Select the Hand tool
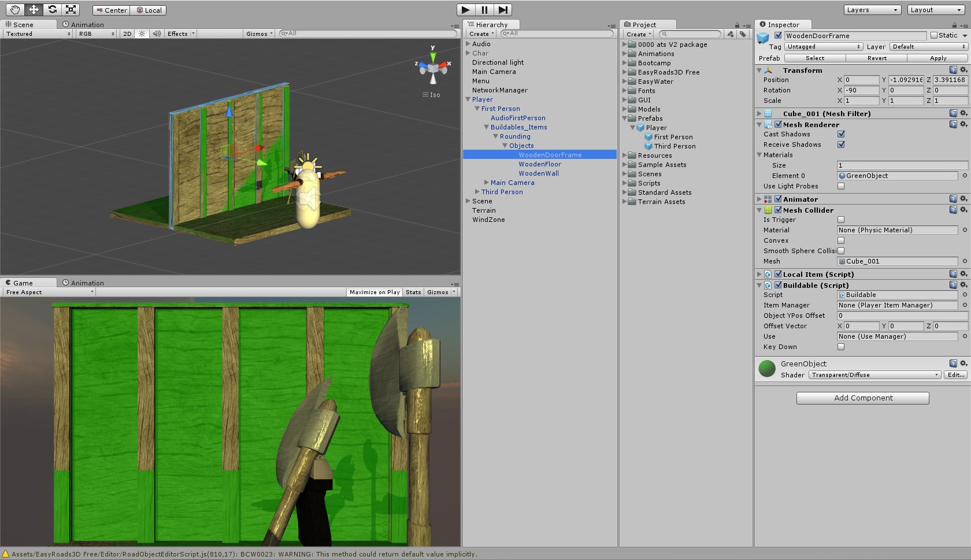Screen dimensions: 971x560 click(x=14, y=9)
